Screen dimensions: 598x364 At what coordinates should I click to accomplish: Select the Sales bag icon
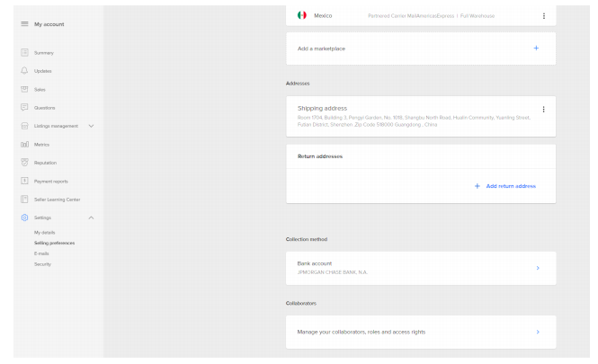pyautogui.click(x=24, y=89)
